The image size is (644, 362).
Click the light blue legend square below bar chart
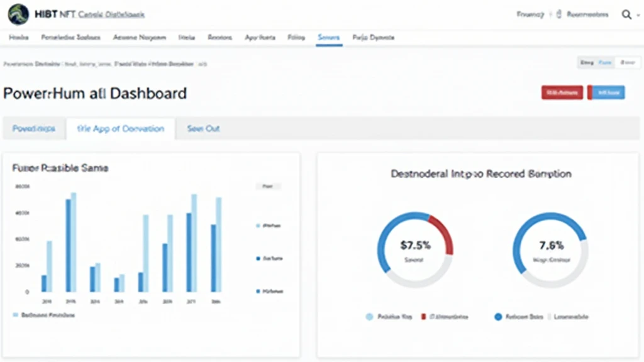pyautogui.click(x=15, y=314)
